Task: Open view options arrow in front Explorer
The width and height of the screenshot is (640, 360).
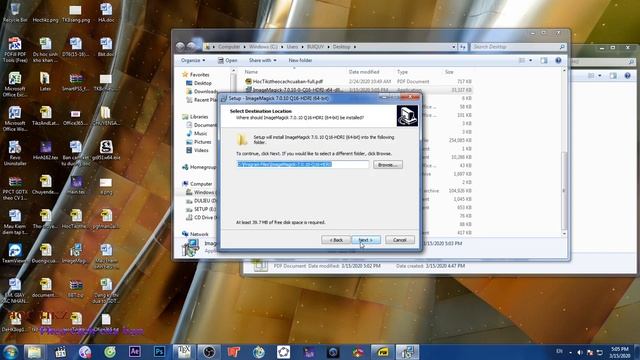Action: click(x=531, y=60)
